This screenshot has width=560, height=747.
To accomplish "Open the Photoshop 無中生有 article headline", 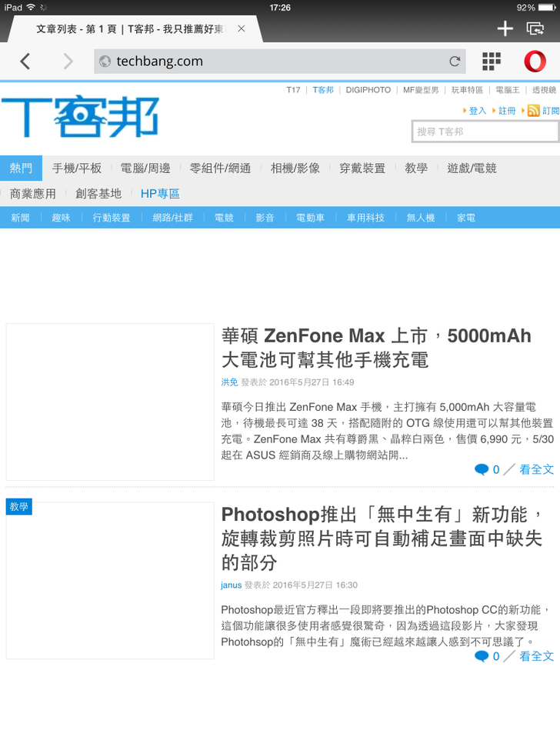I will click(382, 539).
